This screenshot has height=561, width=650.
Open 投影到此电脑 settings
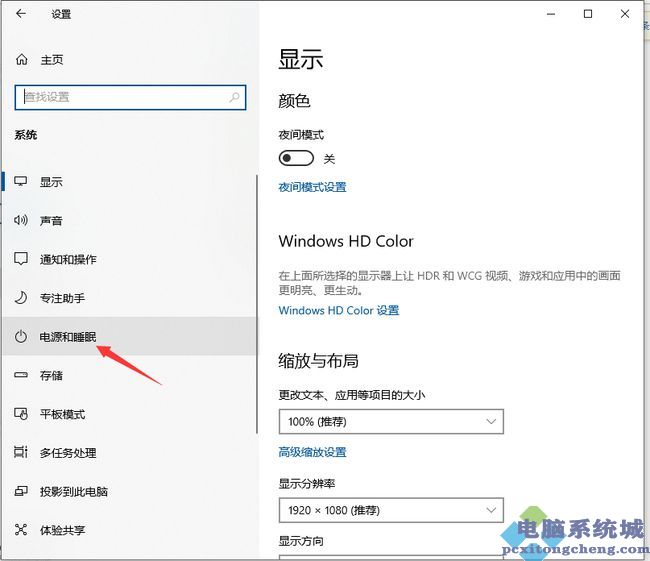74,491
